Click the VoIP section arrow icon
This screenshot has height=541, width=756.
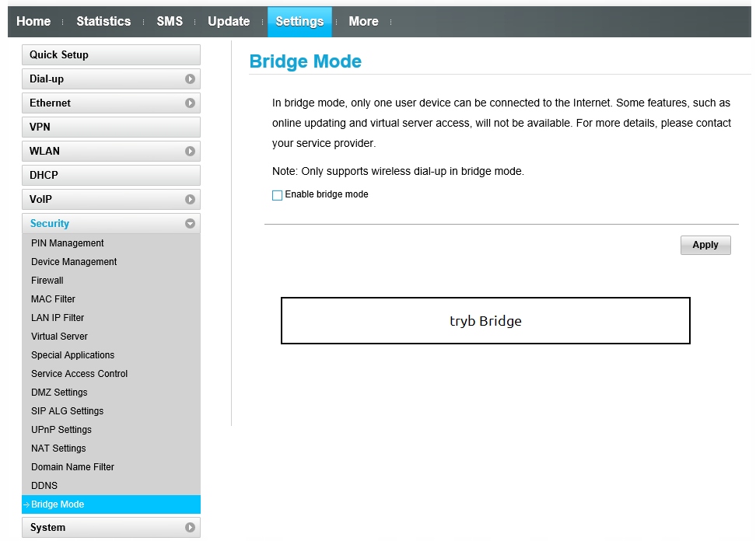pos(190,200)
